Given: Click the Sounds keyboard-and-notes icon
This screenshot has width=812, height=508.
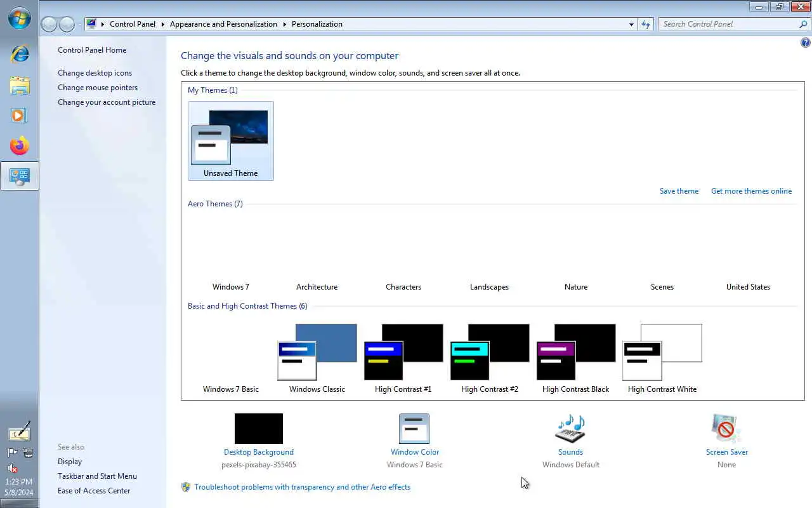Looking at the screenshot, I should click(x=570, y=429).
